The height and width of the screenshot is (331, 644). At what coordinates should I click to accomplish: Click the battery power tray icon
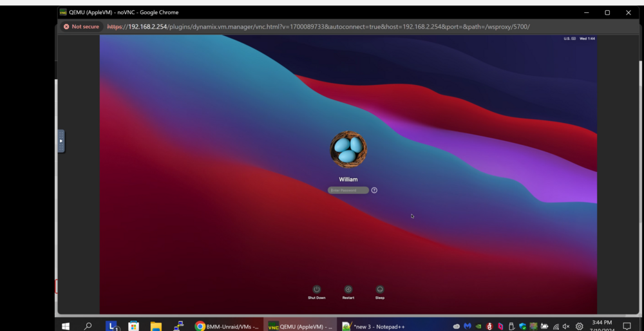tap(545, 326)
